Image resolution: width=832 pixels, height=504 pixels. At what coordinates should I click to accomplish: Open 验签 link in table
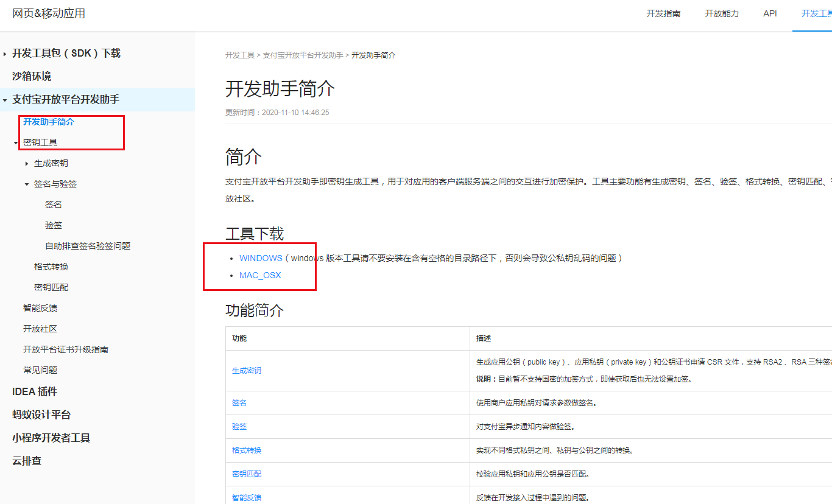pyautogui.click(x=239, y=427)
